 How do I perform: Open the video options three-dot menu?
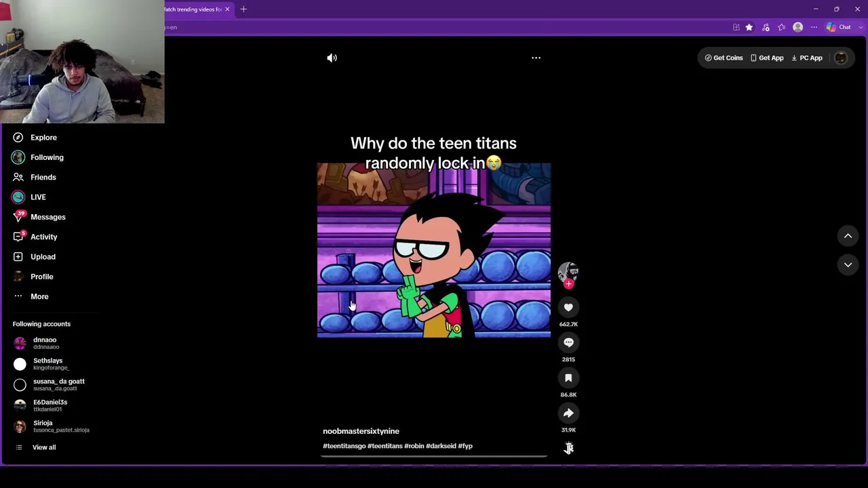[536, 58]
